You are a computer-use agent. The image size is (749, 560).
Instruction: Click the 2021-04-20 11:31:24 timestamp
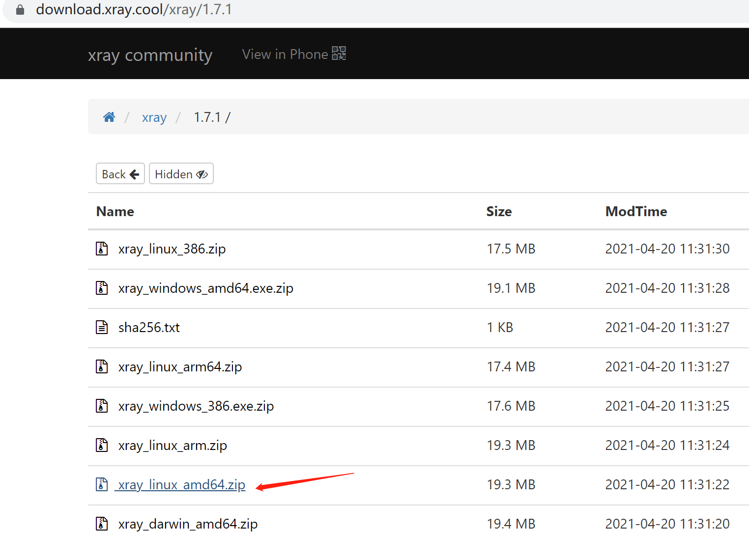(x=667, y=445)
